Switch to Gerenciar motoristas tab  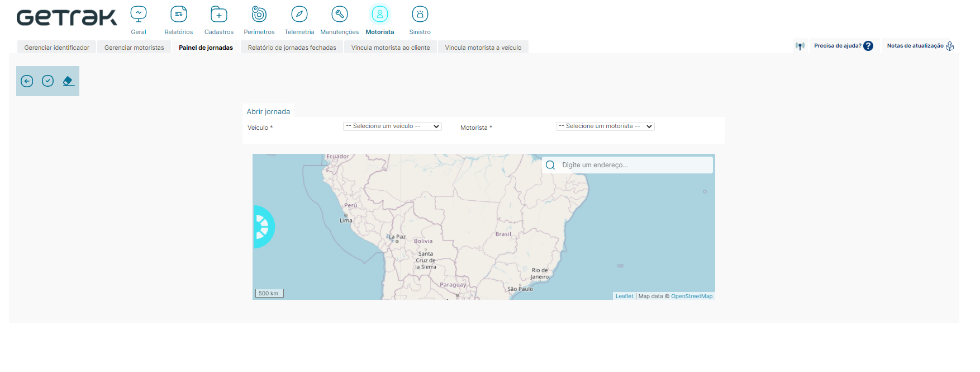tap(134, 48)
